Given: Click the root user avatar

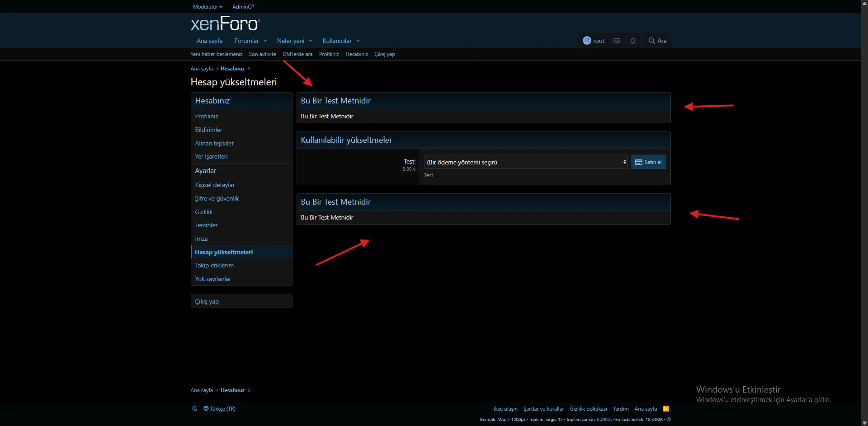Looking at the screenshot, I should tap(587, 41).
